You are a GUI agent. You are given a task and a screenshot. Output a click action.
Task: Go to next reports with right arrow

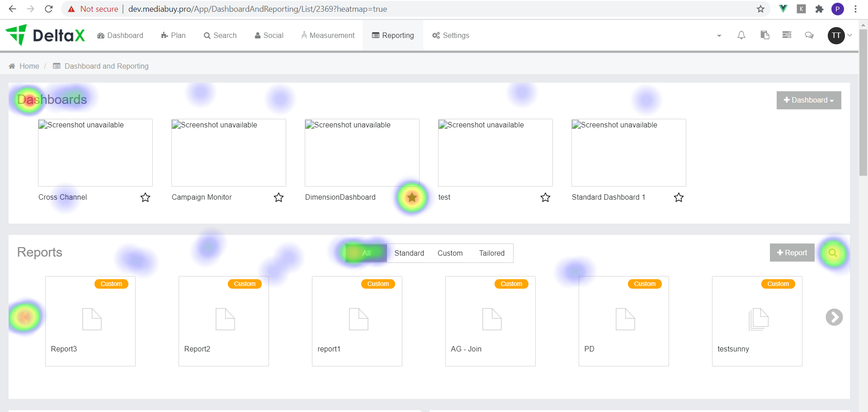coord(834,317)
